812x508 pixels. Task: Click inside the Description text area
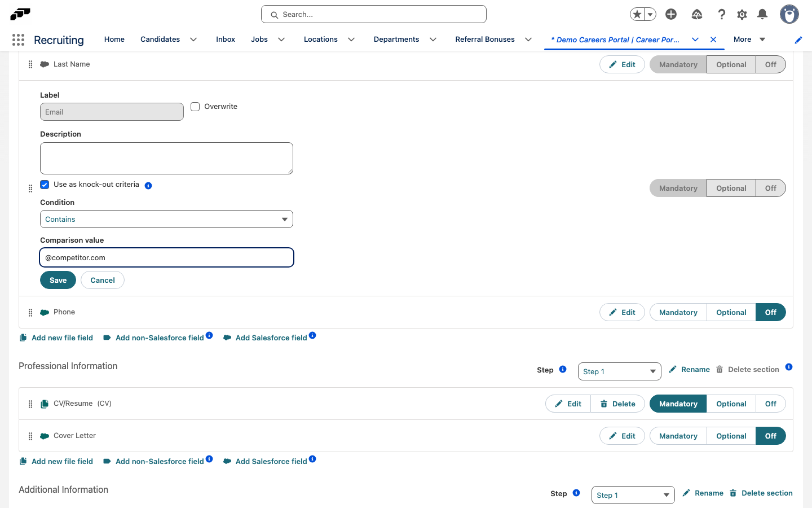coord(166,158)
